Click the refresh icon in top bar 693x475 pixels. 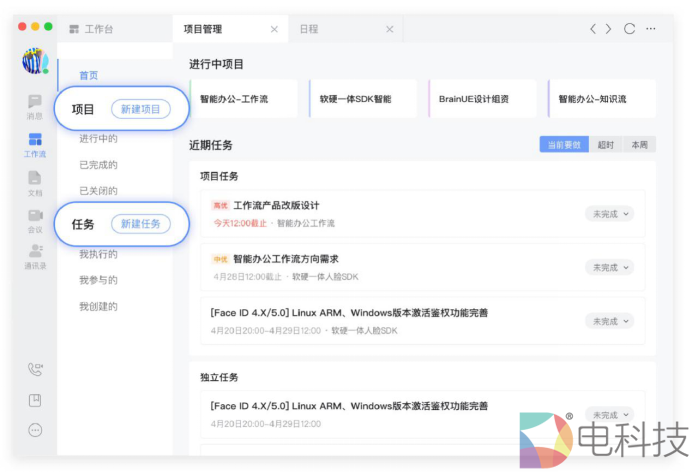tap(629, 29)
